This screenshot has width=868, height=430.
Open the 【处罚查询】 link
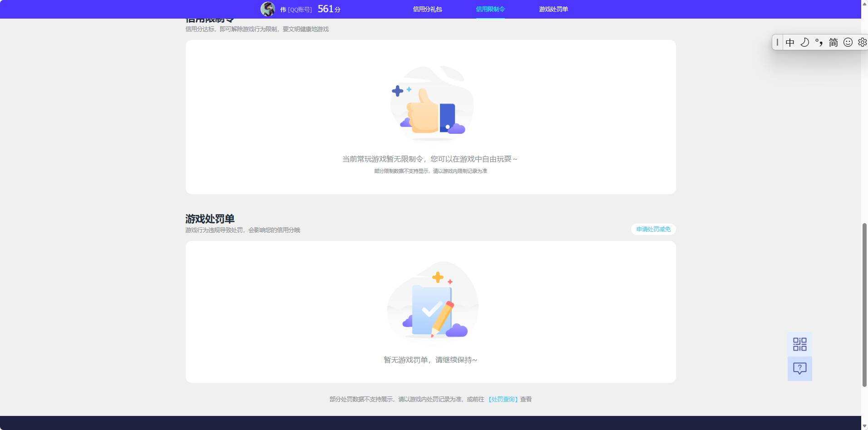click(503, 399)
